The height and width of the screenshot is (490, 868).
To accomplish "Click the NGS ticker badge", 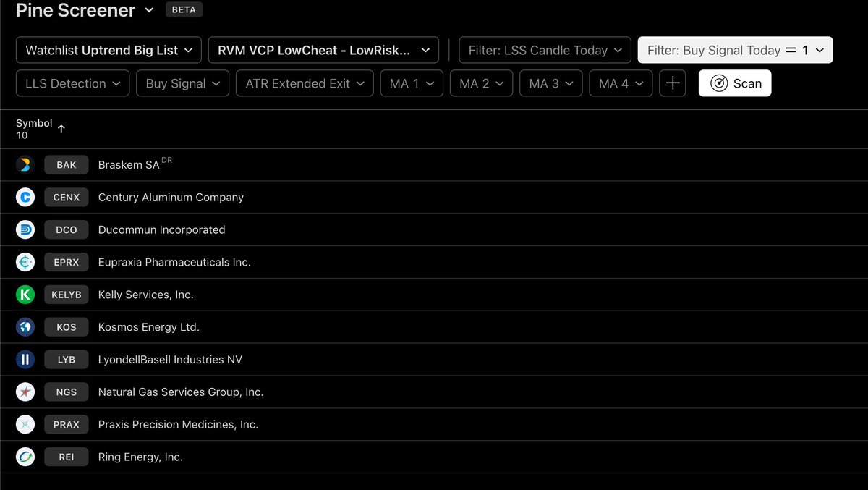I will (67, 392).
